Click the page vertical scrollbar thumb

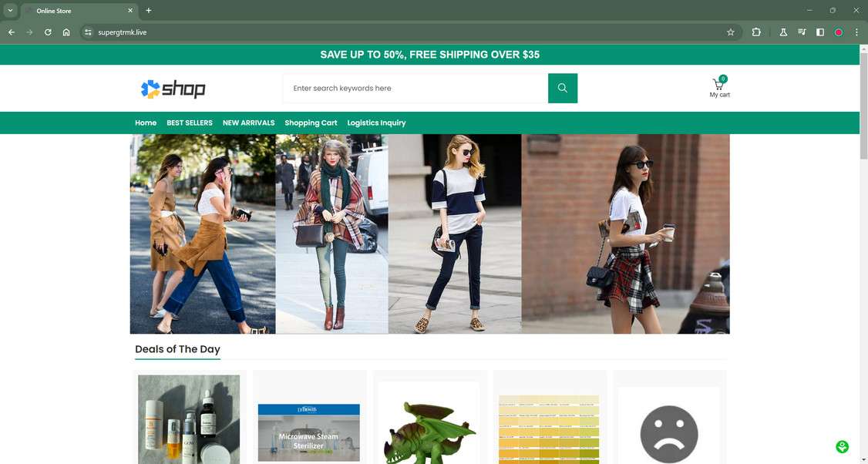[863, 105]
